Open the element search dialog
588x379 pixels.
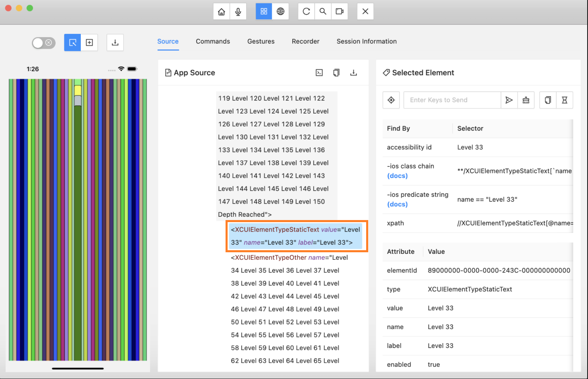click(323, 11)
